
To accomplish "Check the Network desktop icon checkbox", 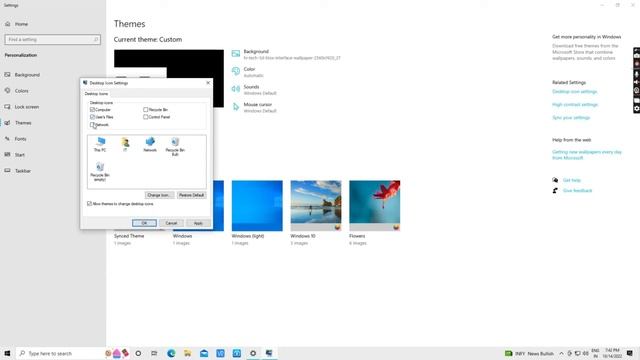I will point(92,124).
